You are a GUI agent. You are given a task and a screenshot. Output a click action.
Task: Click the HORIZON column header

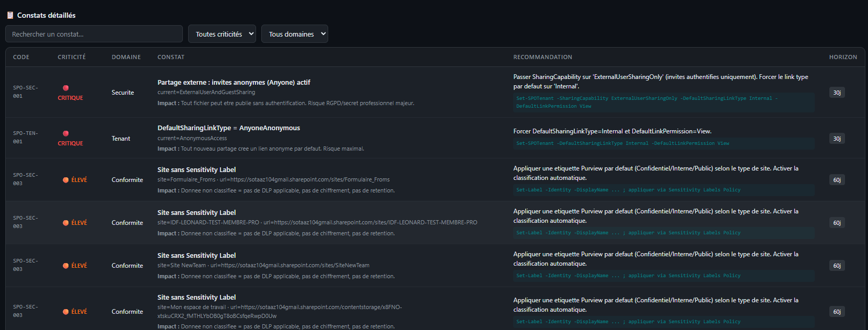click(843, 57)
